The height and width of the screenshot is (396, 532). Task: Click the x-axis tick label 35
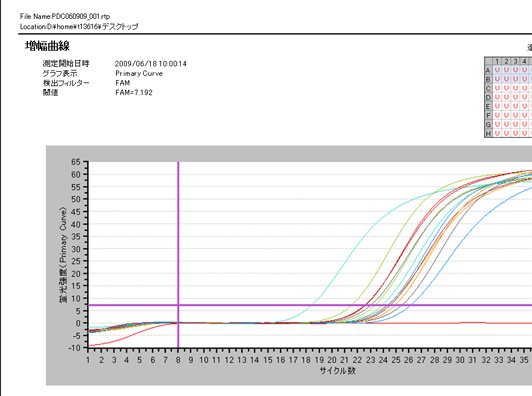[524, 360]
